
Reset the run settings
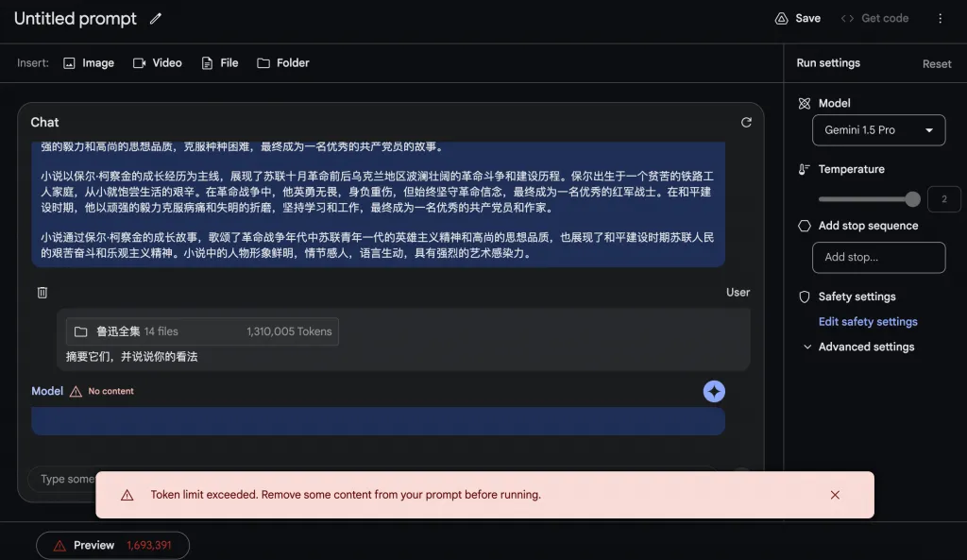[x=937, y=64]
